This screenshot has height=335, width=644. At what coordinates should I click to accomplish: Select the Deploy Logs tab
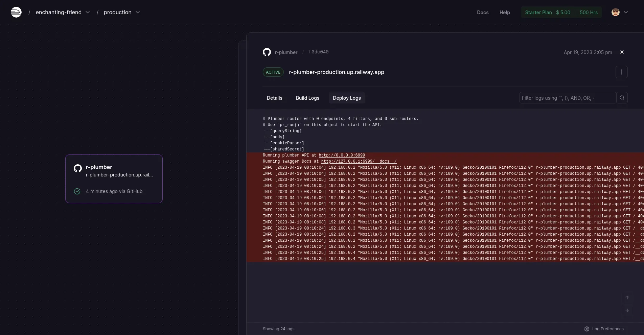tap(347, 98)
